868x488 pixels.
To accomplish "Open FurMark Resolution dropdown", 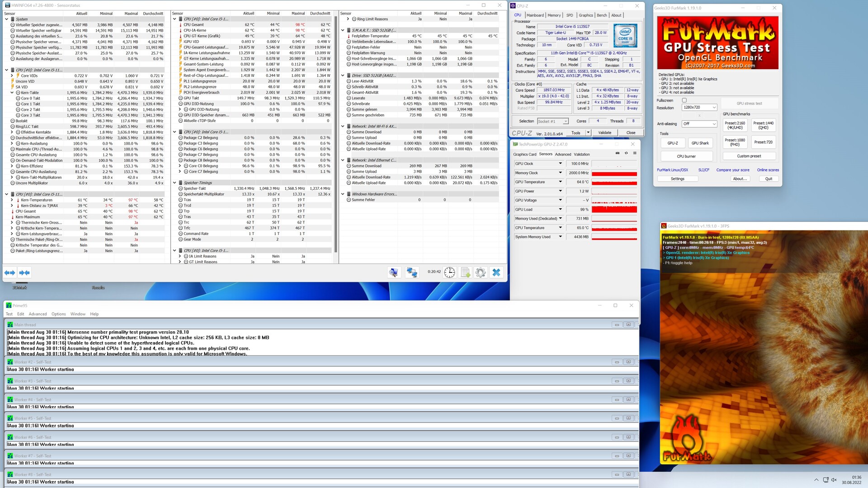I will (700, 108).
